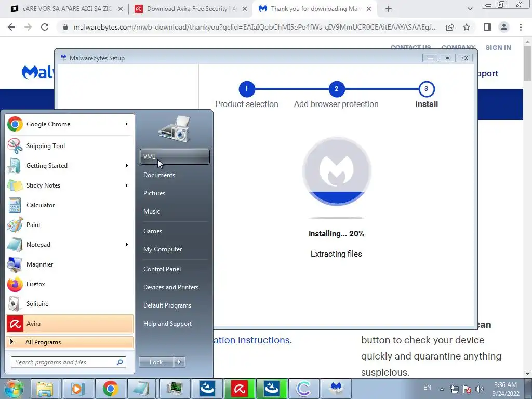Open the C-shaped app taskbar icon
532x399 pixels.
(x=303, y=389)
